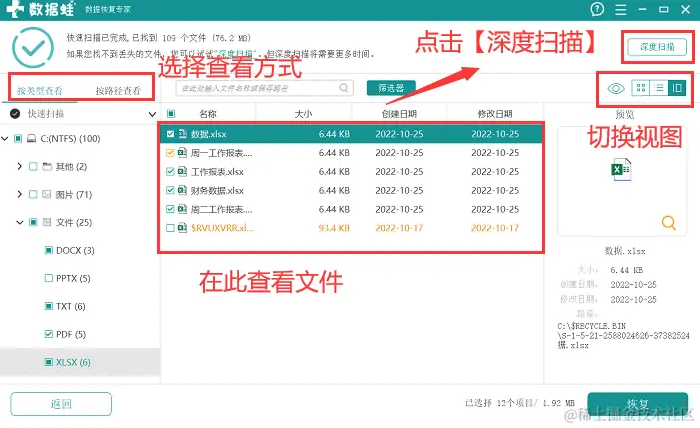
Task: Toggle the XLSX (6) checkbox
Action: (x=49, y=362)
